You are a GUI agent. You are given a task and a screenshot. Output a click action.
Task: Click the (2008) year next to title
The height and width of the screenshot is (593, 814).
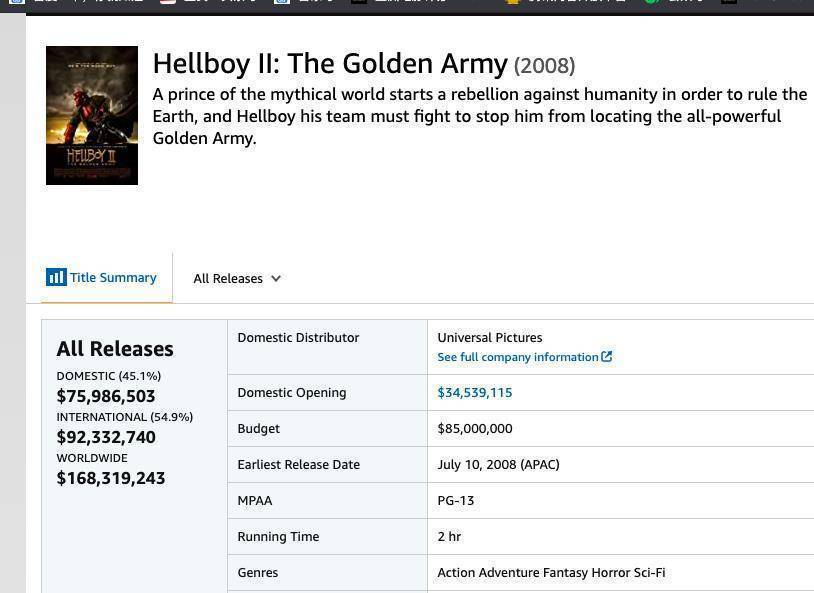click(x=545, y=66)
